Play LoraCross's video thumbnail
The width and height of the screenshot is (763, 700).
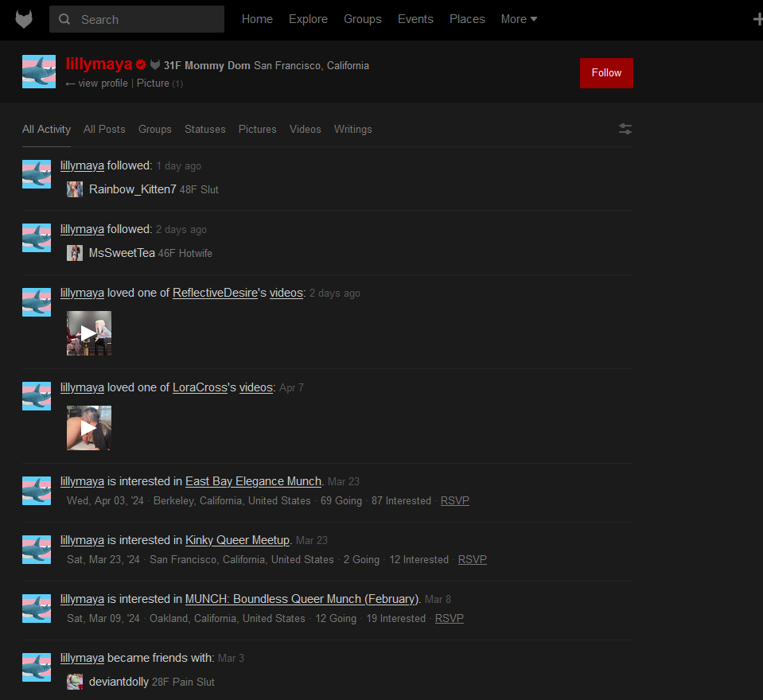(89, 428)
